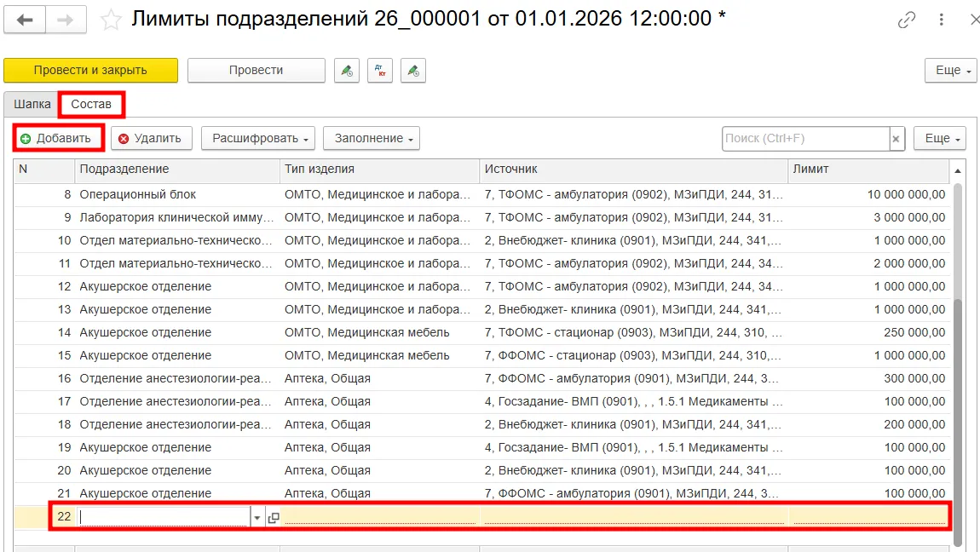Select the limit 3 000 000,00 cell

[x=868, y=218]
